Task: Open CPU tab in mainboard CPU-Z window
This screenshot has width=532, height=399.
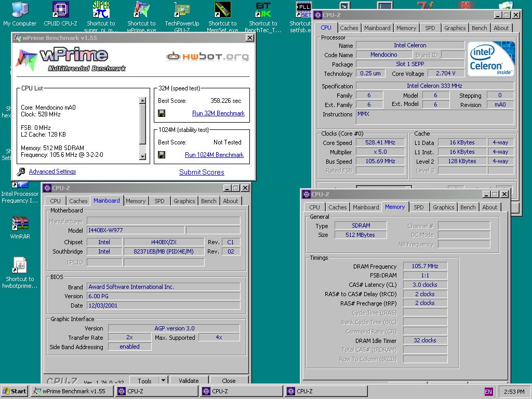Action: 55,201
